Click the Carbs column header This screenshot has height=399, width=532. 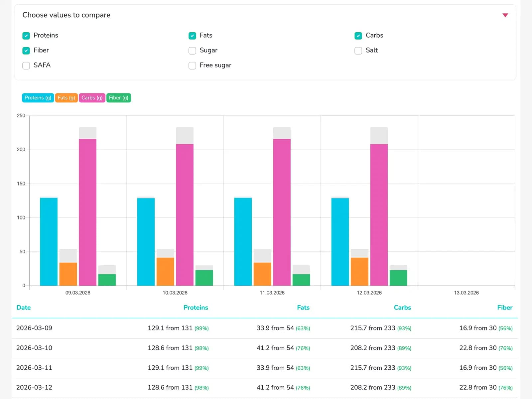[402, 308]
